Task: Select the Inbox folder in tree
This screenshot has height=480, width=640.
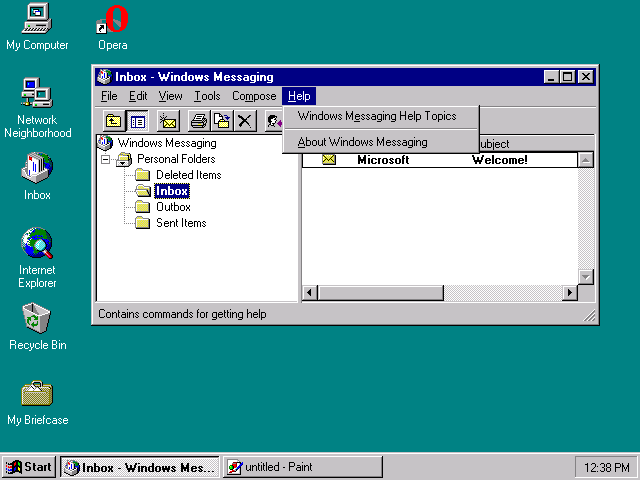Action: tap(172, 191)
